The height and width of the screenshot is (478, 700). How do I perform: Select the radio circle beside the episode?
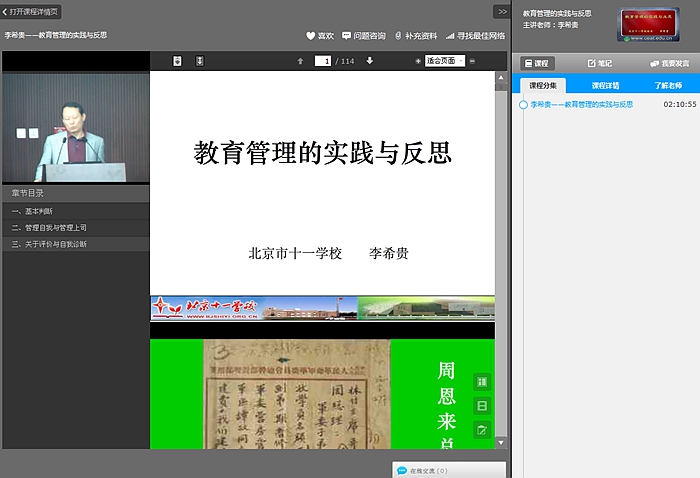tap(523, 105)
